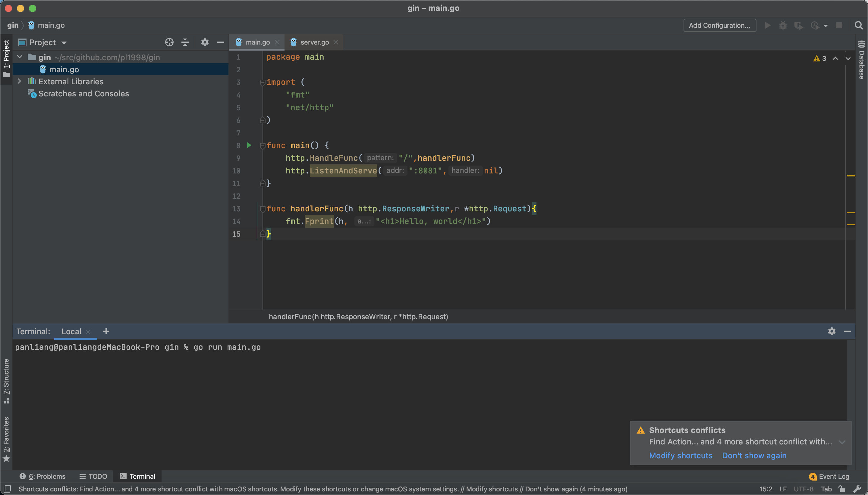Open Search Everywhere magnifier icon
The width and height of the screenshot is (868, 495).
click(x=859, y=26)
